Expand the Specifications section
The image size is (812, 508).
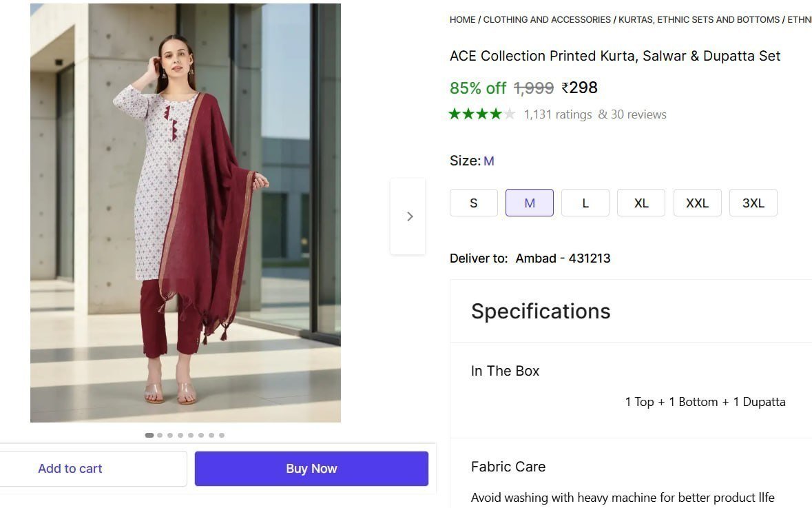[x=540, y=311]
